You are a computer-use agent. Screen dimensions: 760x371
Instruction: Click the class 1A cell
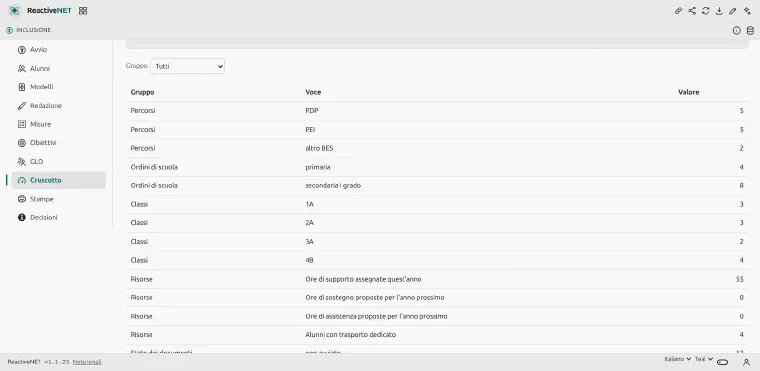click(x=309, y=204)
